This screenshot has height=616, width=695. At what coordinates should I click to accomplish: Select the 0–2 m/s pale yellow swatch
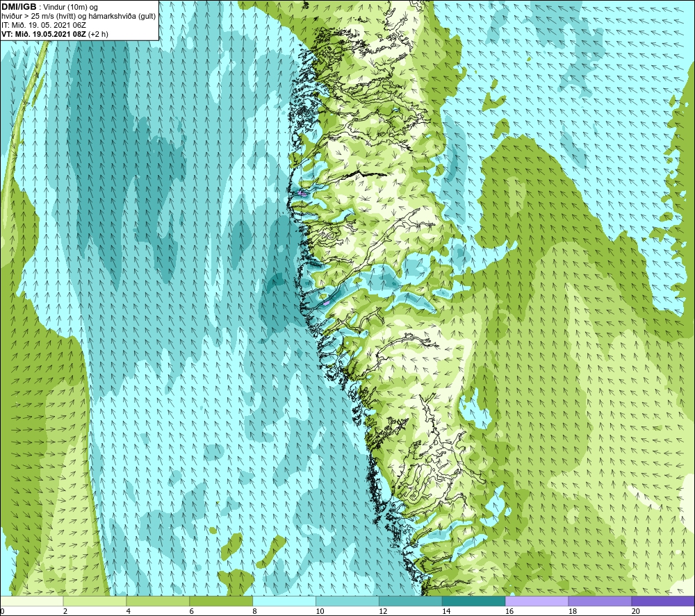32,601
